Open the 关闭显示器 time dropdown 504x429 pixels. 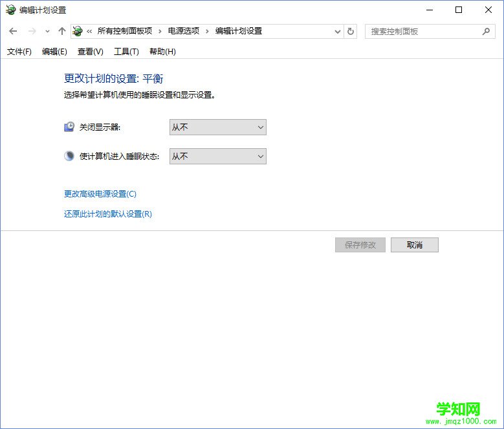tap(217, 127)
